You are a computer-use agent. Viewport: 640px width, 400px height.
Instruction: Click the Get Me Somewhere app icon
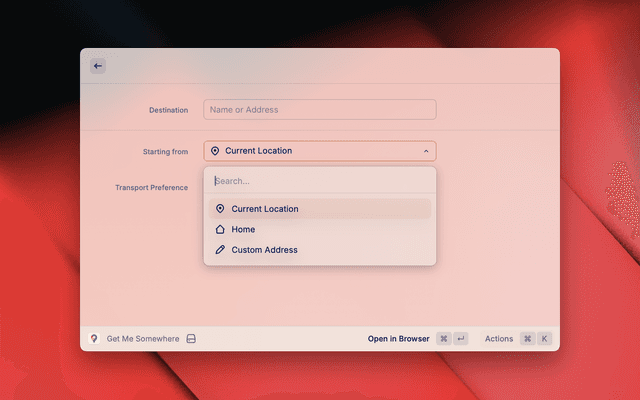click(94, 339)
